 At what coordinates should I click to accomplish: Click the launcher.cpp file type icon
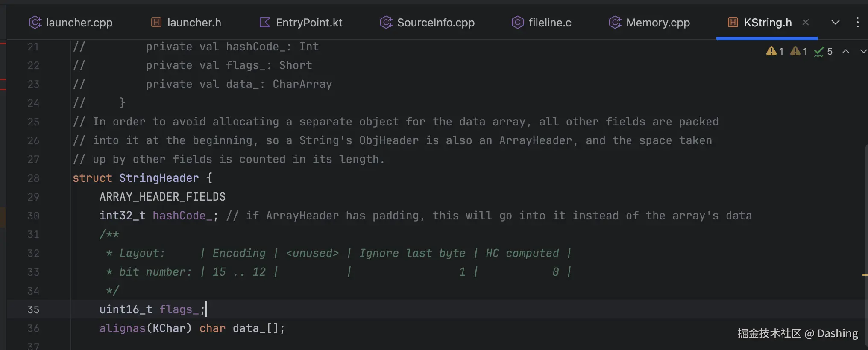(35, 22)
